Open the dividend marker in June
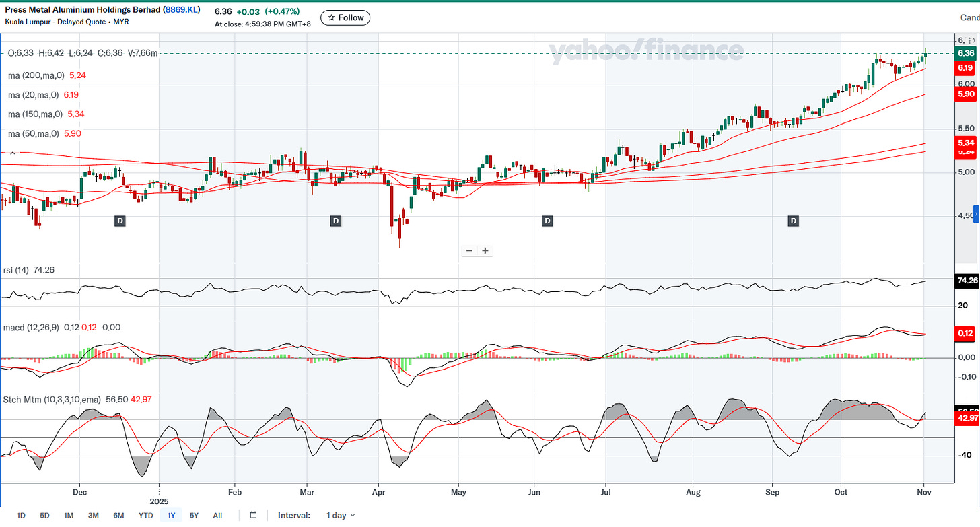The width and height of the screenshot is (980, 527). (x=547, y=221)
